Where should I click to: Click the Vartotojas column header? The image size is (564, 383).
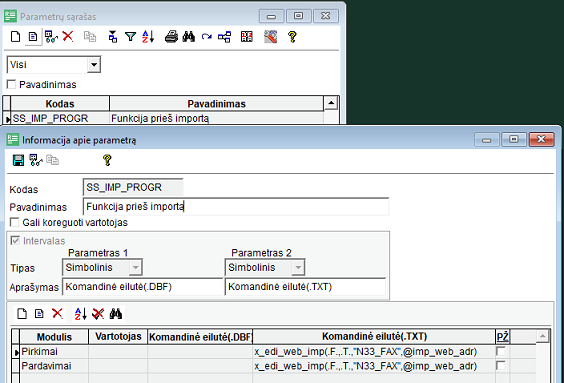(x=118, y=337)
